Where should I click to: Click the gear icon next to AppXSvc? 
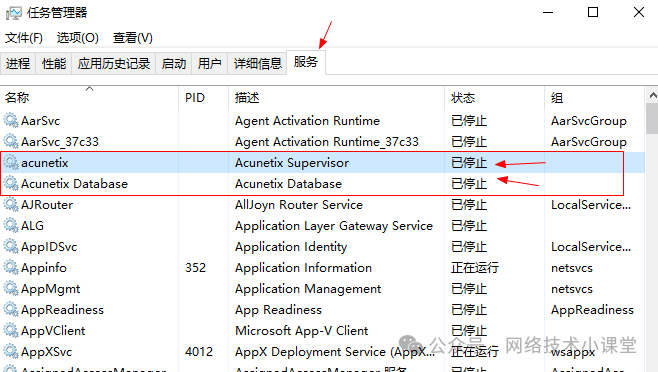click(x=11, y=351)
